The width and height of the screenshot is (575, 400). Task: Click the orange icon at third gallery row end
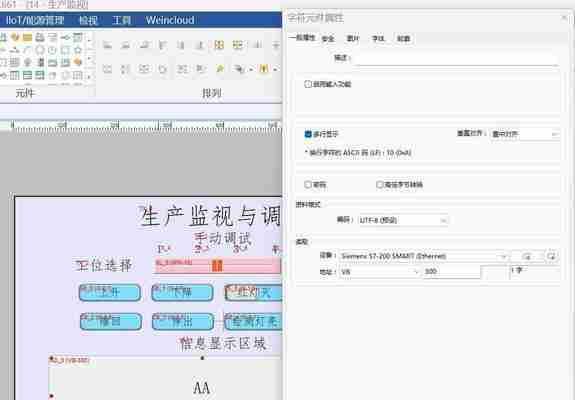pos(77,62)
